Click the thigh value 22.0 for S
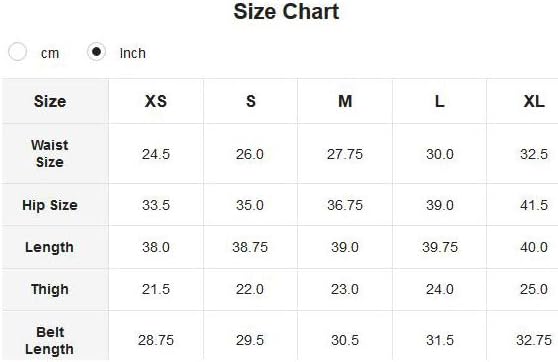 [x=250, y=289]
